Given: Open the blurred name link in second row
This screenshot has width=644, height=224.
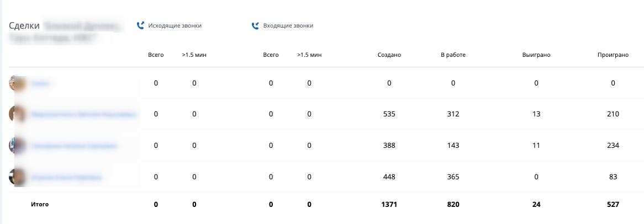Looking at the screenshot, I should 84,115.
